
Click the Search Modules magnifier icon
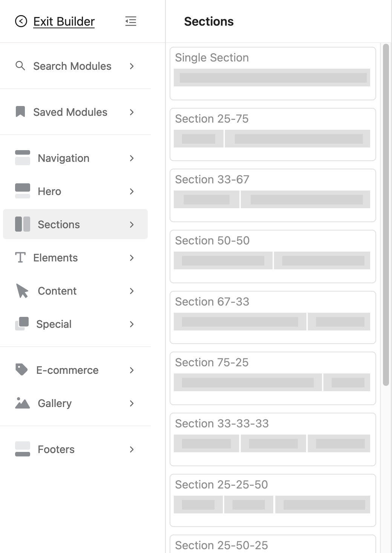point(20,66)
